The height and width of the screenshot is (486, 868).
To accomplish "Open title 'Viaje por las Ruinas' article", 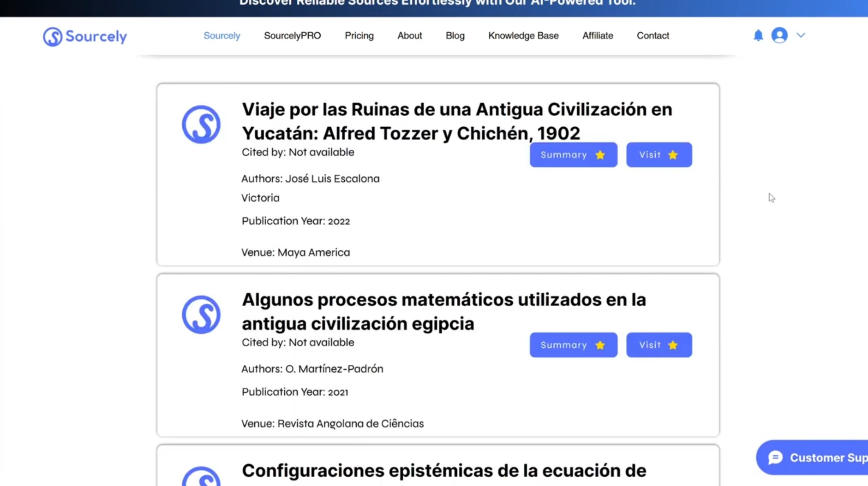I will point(457,121).
